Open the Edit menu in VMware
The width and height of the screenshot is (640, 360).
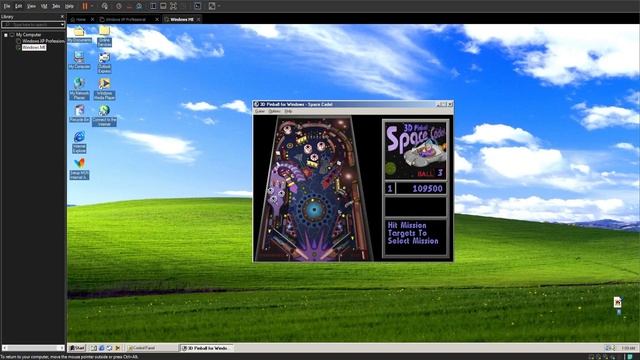click(x=19, y=6)
